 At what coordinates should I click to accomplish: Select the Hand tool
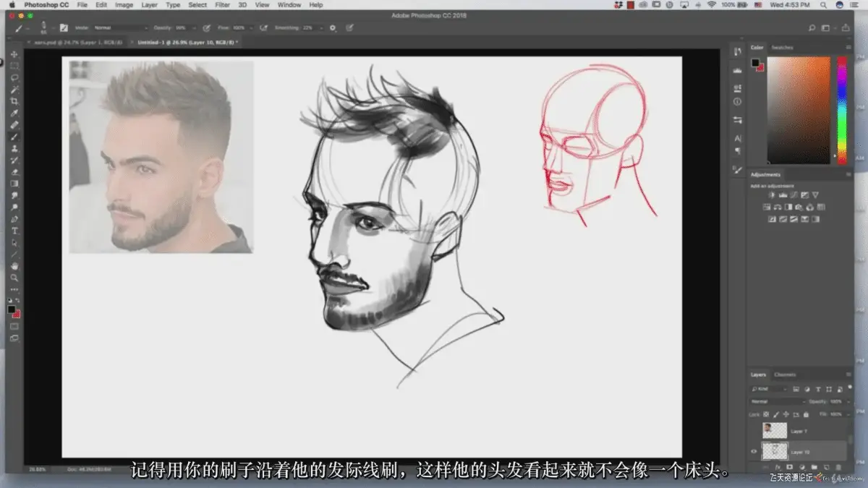pyautogui.click(x=14, y=266)
